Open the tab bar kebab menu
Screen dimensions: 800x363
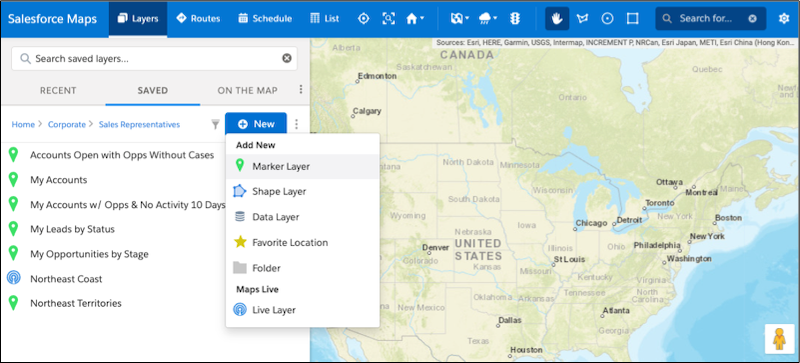[301, 90]
